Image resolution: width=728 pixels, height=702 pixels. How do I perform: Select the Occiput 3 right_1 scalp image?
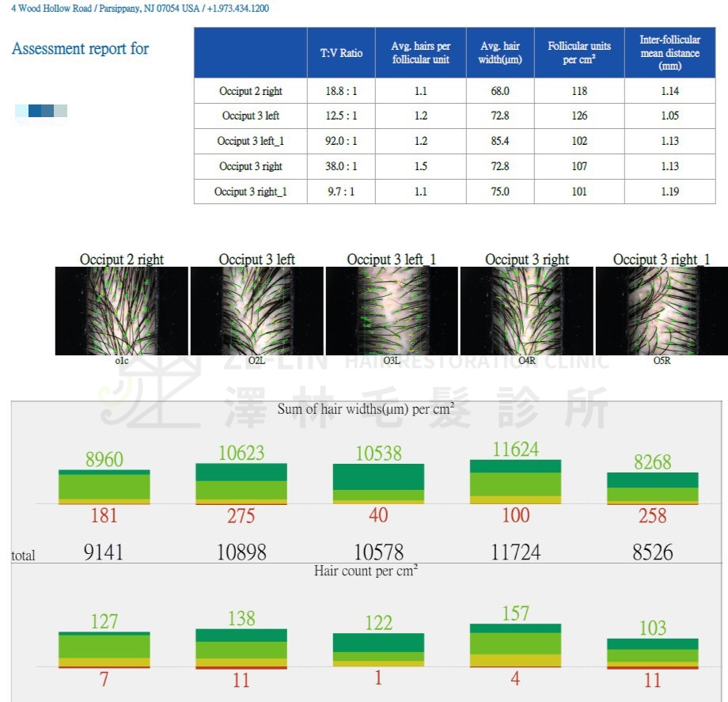click(x=661, y=310)
